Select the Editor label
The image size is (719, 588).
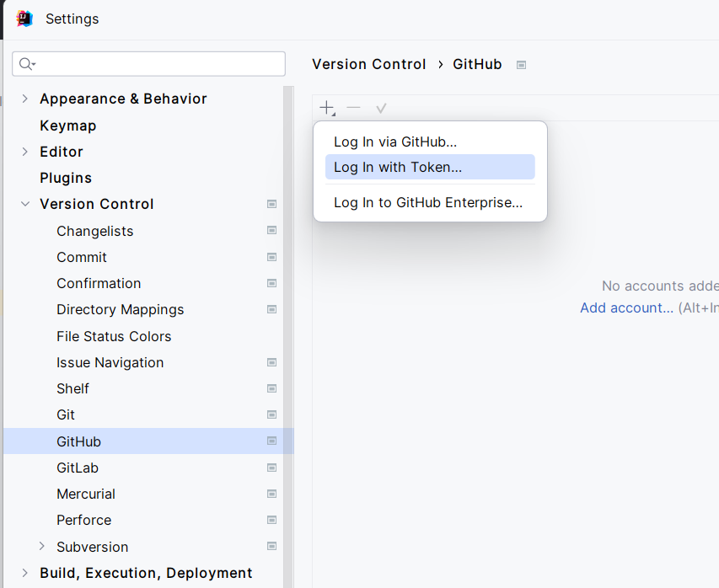pyautogui.click(x=62, y=152)
